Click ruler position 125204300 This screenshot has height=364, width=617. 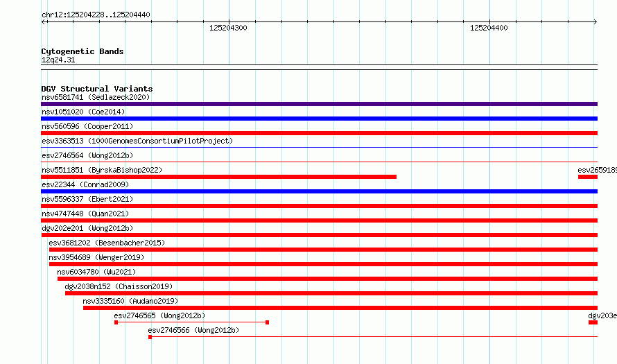[228, 28]
